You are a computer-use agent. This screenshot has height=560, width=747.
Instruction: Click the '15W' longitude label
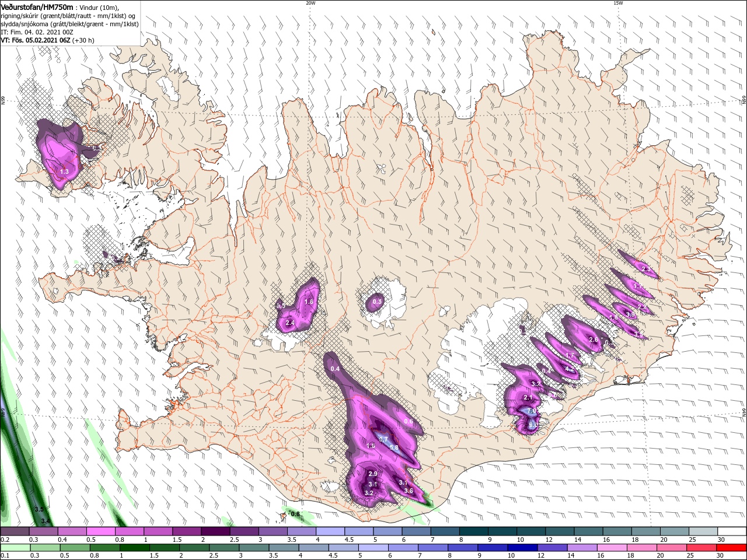pos(618,3)
